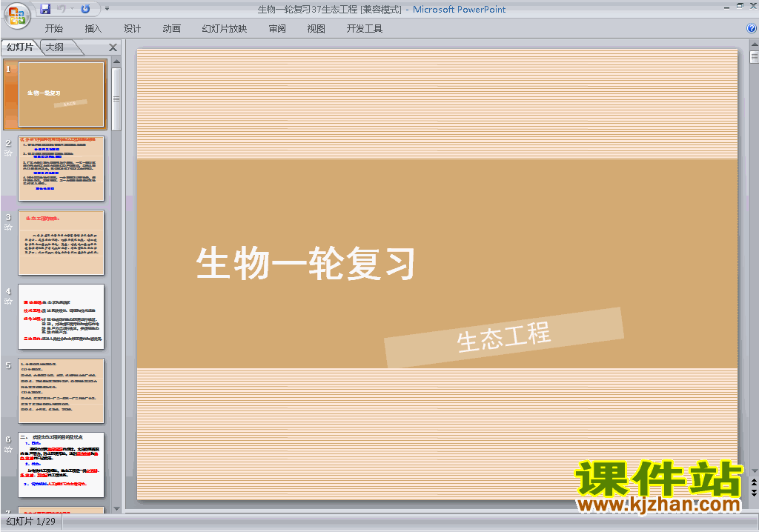Select slide 1 thumbnail

61,94
